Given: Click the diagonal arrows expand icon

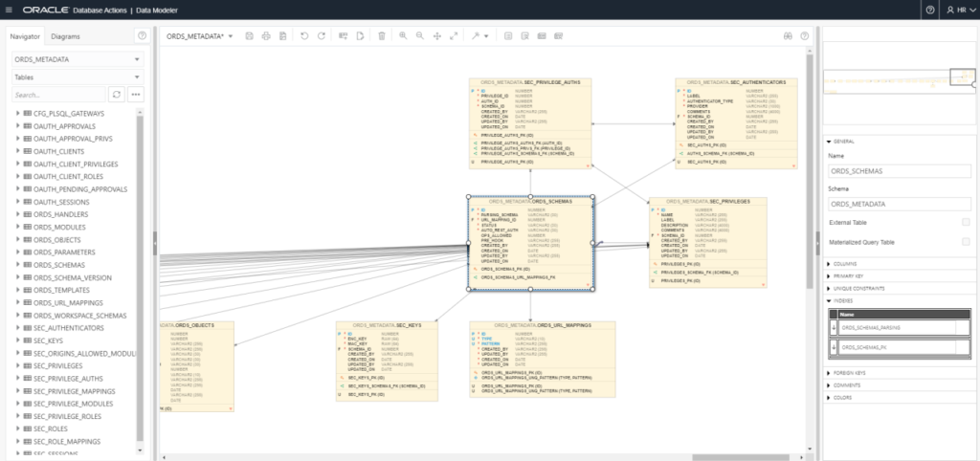Looking at the screenshot, I should point(454,36).
